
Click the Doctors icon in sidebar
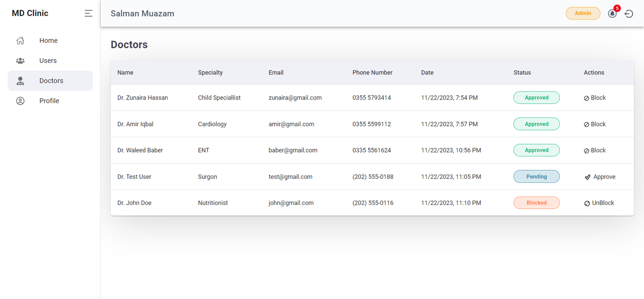click(x=20, y=81)
